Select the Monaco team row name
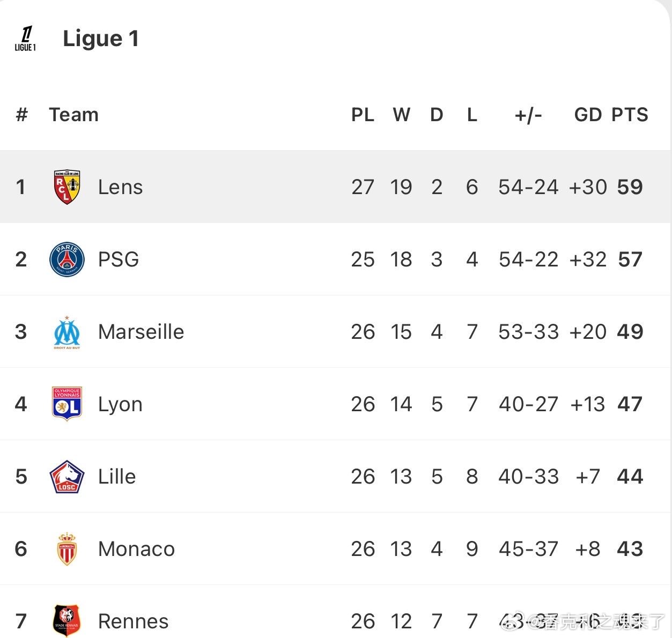Viewport: 672px width, 638px height. point(136,549)
